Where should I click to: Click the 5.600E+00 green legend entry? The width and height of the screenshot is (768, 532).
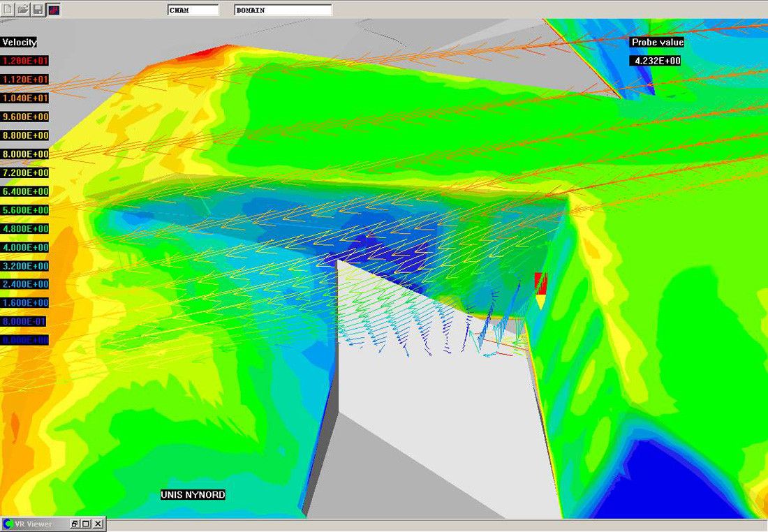[x=24, y=210]
